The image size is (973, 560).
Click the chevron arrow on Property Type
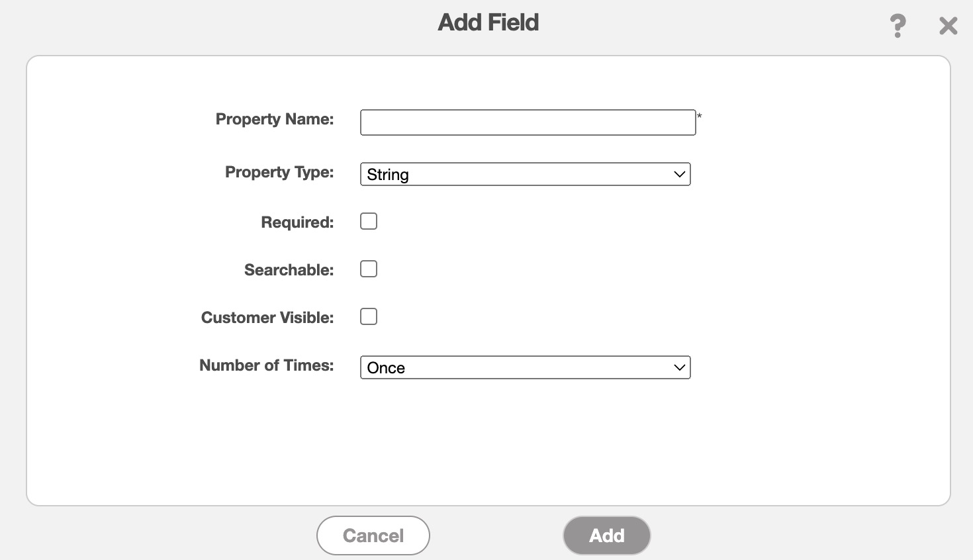(x=679, y=174)
